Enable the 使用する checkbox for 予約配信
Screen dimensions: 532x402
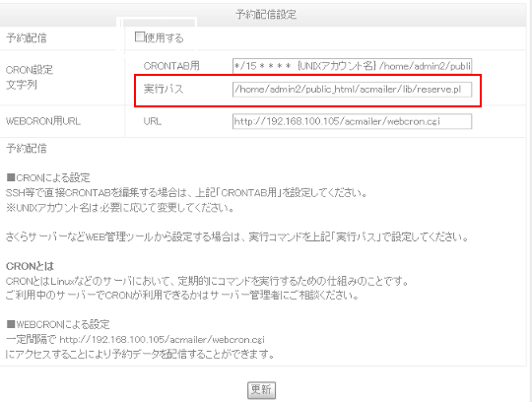(x=140, y=36)
